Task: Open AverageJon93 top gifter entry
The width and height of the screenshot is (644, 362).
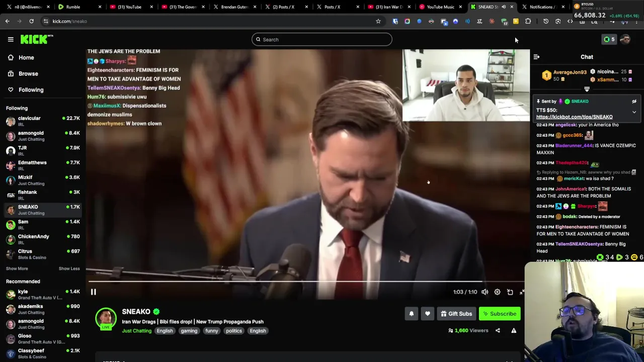Action: coord(564,75)
